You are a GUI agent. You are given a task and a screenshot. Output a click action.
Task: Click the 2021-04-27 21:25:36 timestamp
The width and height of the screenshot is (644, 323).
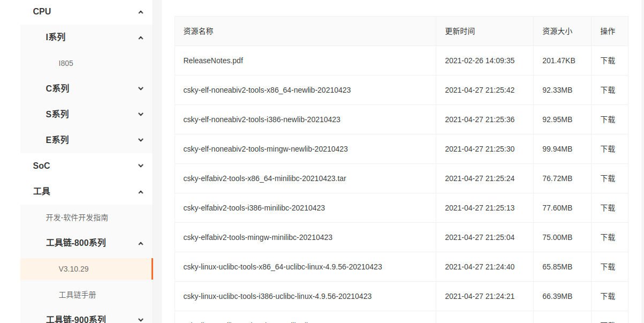pos(480,119)
